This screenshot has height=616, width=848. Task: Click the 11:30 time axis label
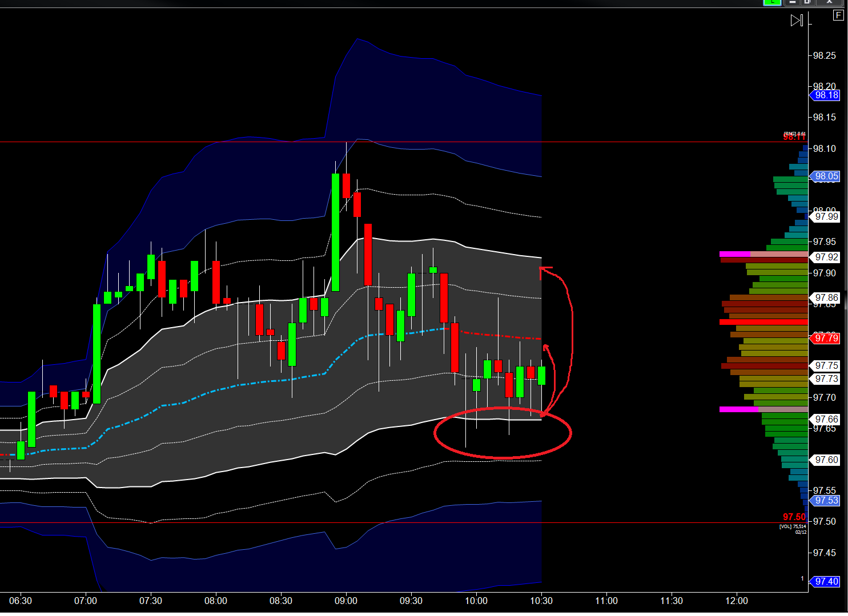coord(672,601)
